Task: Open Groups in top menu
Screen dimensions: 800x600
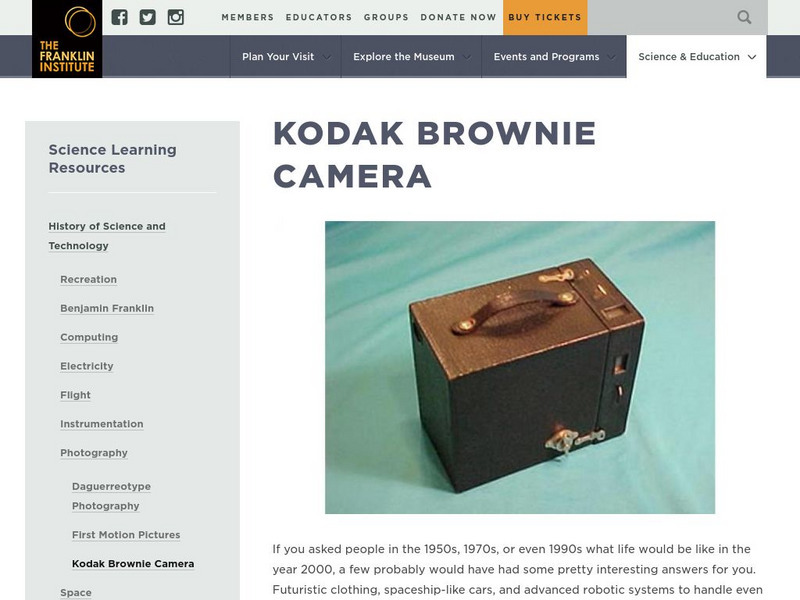Action: 386,17
